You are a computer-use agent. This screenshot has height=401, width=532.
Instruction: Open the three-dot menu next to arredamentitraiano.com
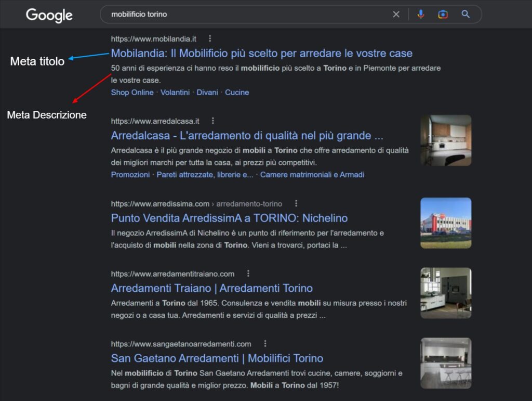[x=248, y=274]
